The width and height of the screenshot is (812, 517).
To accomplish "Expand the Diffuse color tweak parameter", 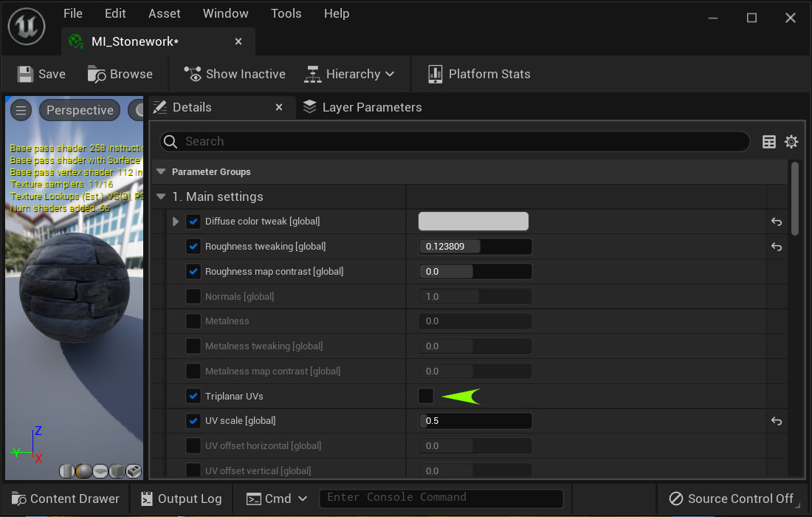I will pos(176,222).
